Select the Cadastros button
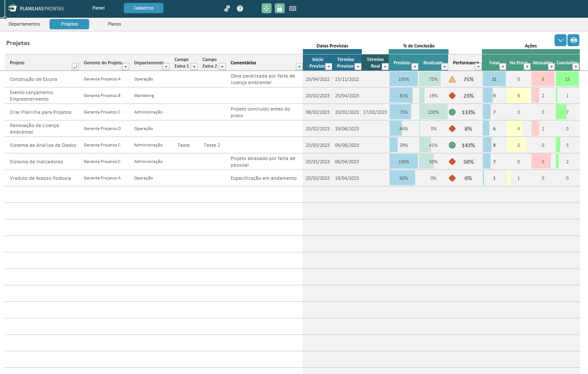 tap(144, 8)
